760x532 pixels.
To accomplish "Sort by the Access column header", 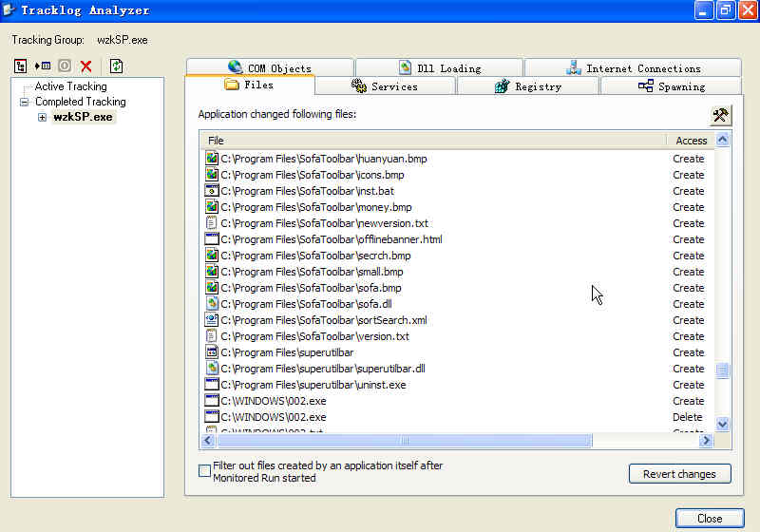I will 691,141.
